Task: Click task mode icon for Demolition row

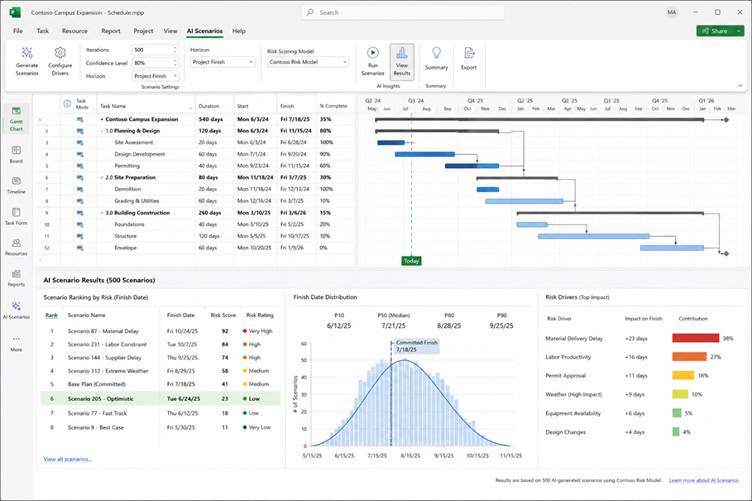Action: 80,189
